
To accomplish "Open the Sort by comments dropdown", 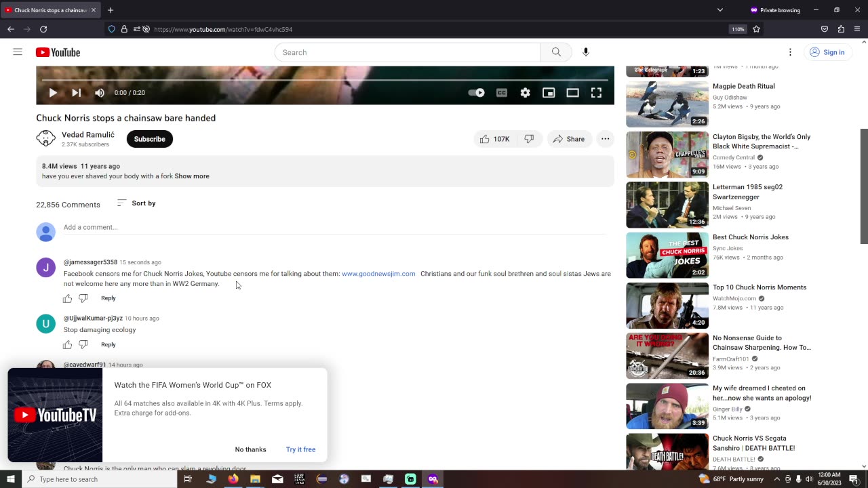I will point(136,203).
